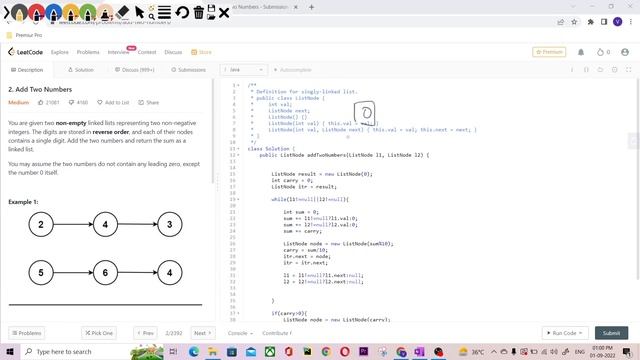The width and height of the screenshot is (640, 360).
Task: Select the pink highlighter tool
Action: point(105,13)
